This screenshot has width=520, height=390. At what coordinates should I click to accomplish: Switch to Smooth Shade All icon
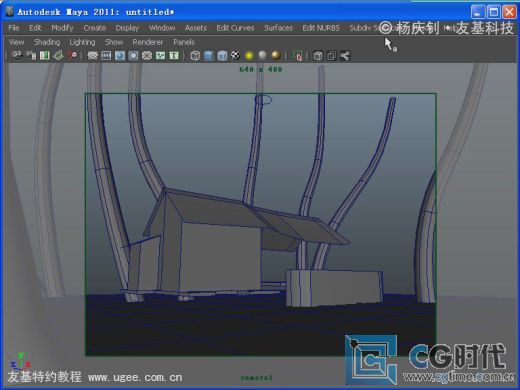[x=209, y=55]
